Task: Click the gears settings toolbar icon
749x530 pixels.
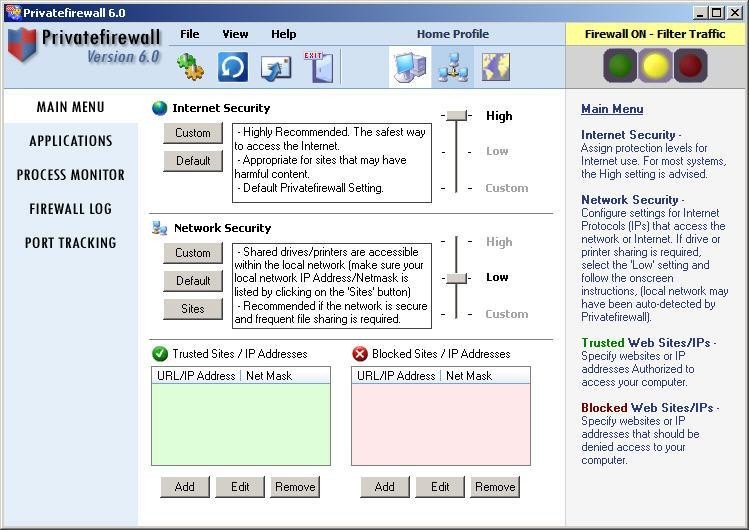Action: (x=191, y=67)
